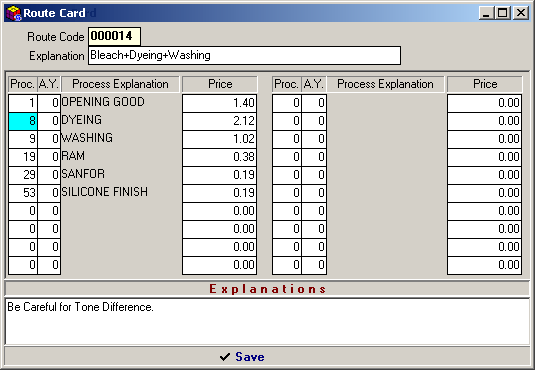Click the left table Proc. column header
Viewport: 535px width, 370px height.
click(23, 84)
